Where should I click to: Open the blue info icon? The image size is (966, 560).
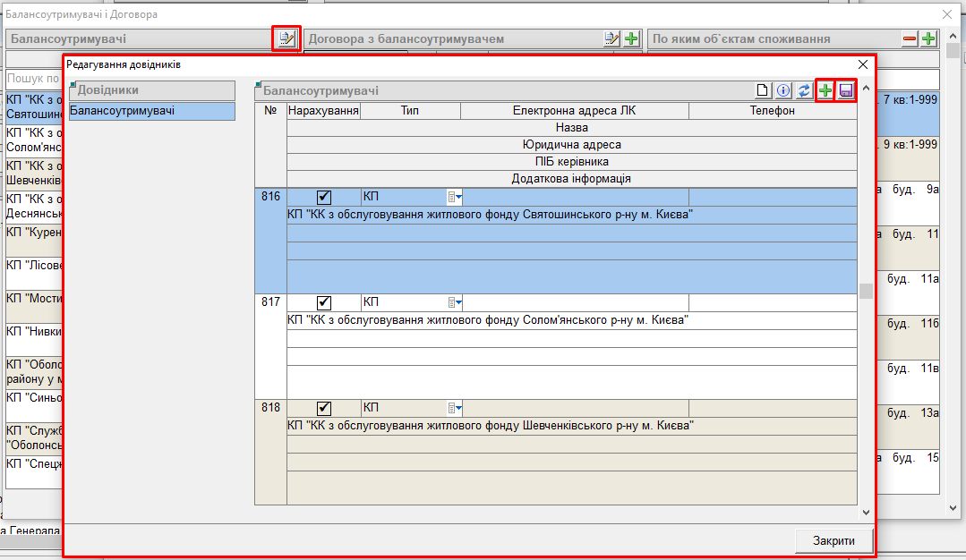pyautogui.click(x=783, y=90)
